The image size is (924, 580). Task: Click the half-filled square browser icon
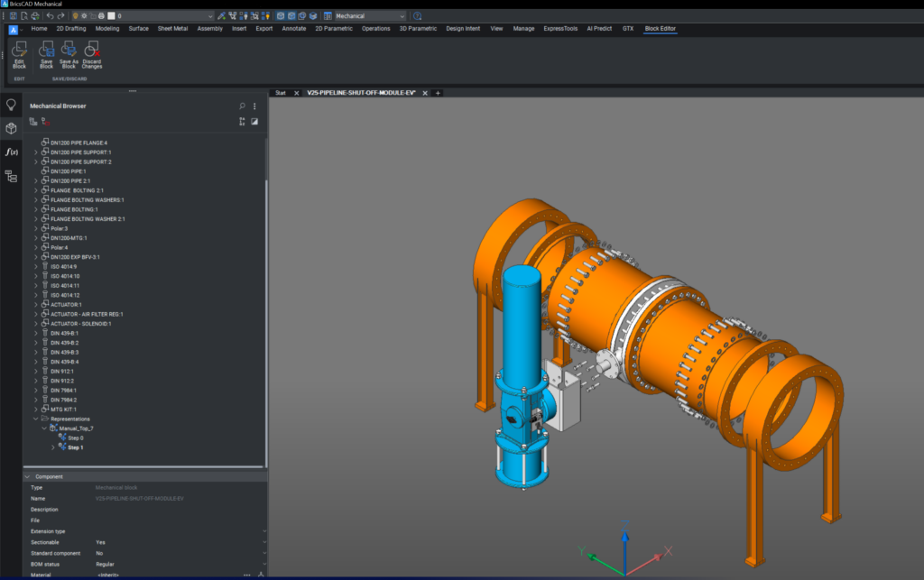pos(254,121)
